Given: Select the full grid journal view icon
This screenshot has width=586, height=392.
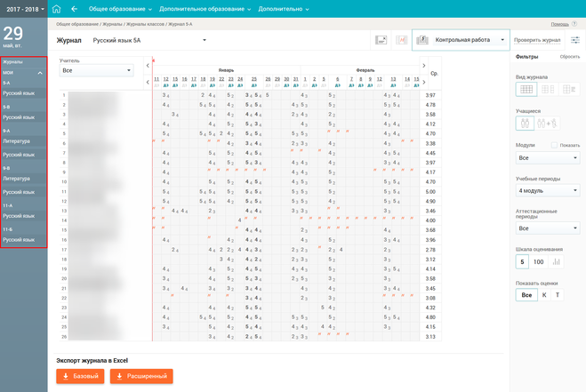Looking at the screenshot, I should pos(526,89).
